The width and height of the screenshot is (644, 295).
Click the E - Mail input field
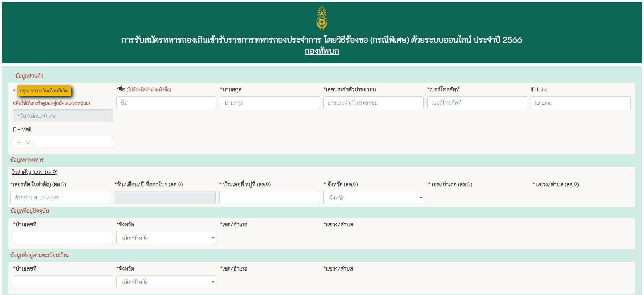pos(63,142)
